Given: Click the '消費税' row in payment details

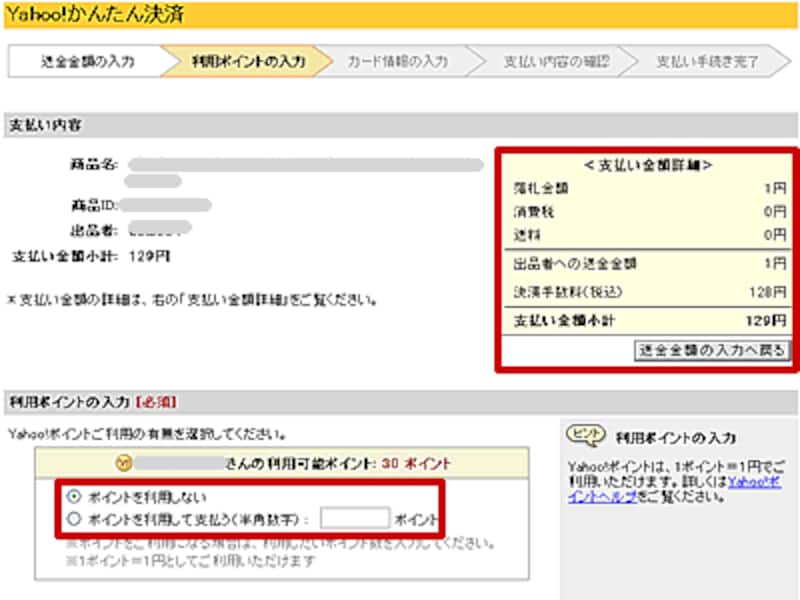Looking at the screenshot, I should pyautogui.click(x=649, y=211).
